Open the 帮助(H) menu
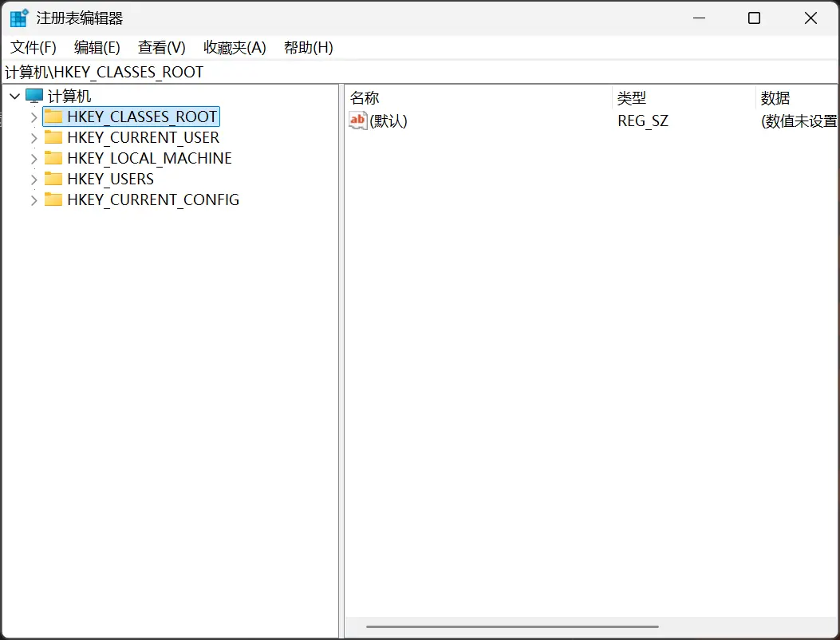This screenshot has height=640, width=840. pyautogui.click(x=308, y=47)
